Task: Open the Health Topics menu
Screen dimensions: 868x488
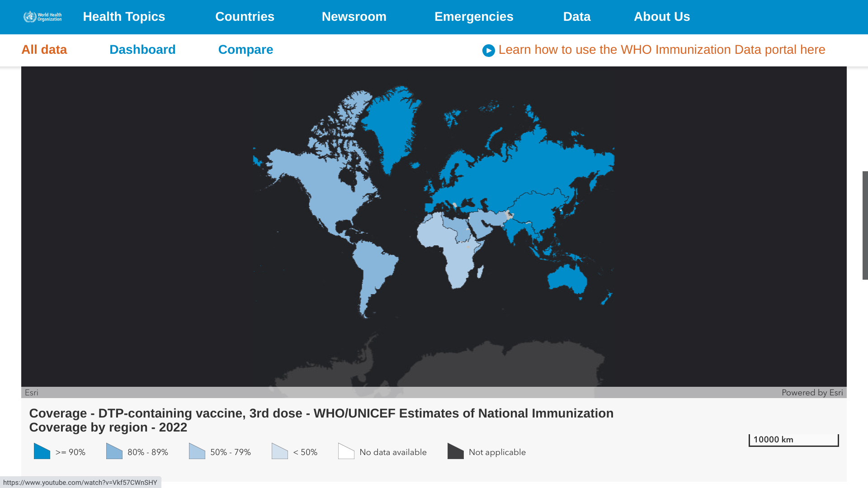Action: (124, 17)
